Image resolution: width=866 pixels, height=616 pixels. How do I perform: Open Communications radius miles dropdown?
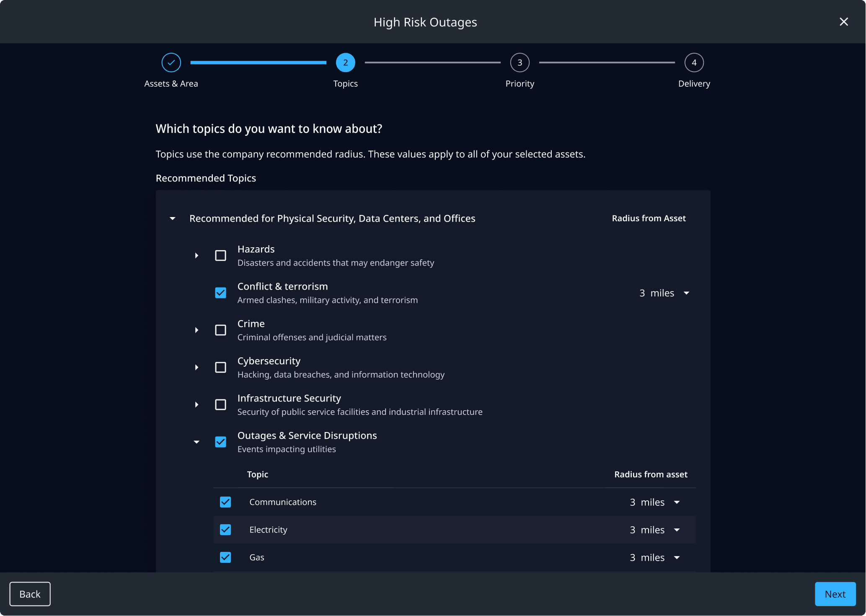coord(677,502)
